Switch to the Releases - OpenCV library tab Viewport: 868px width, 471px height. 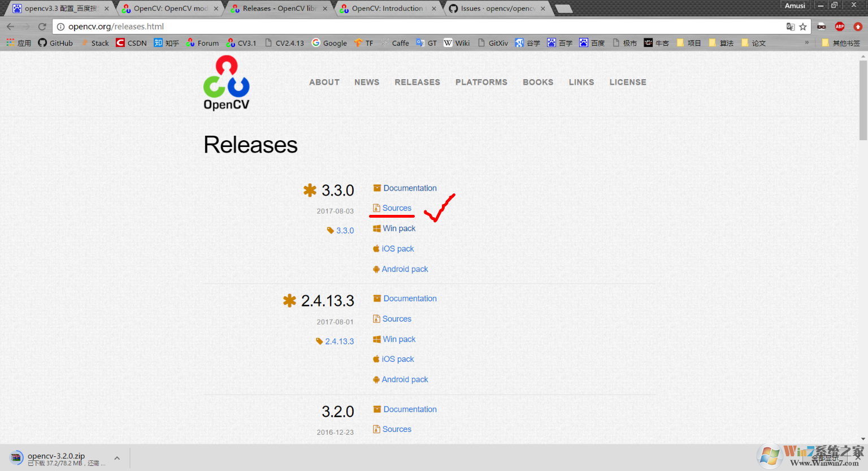click(276, 8)
